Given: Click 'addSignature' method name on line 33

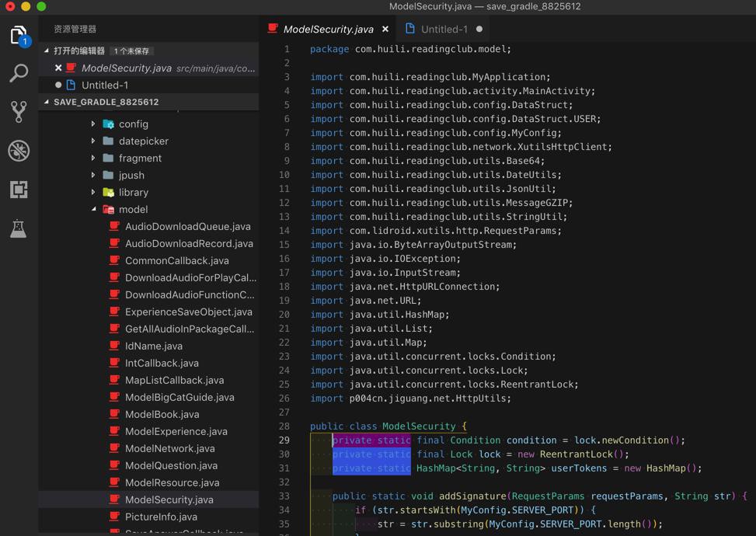Looking at the screenshot, I should pos(472,496).
